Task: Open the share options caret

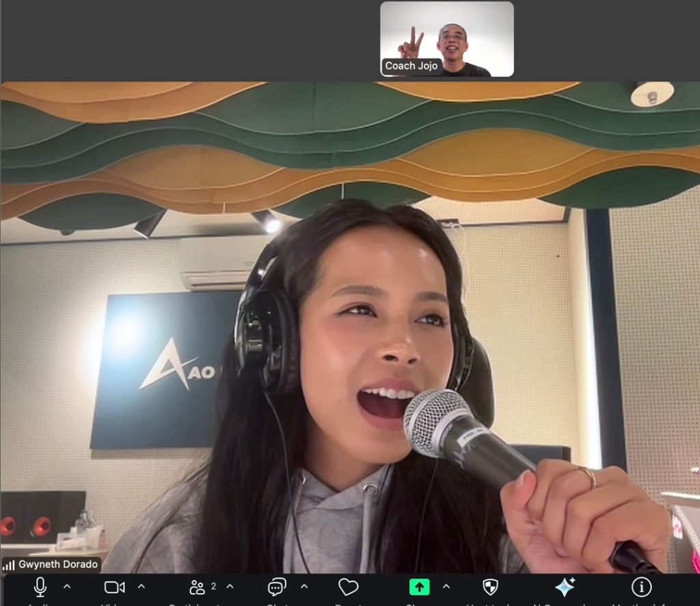Action: click(x=446, y=586)
